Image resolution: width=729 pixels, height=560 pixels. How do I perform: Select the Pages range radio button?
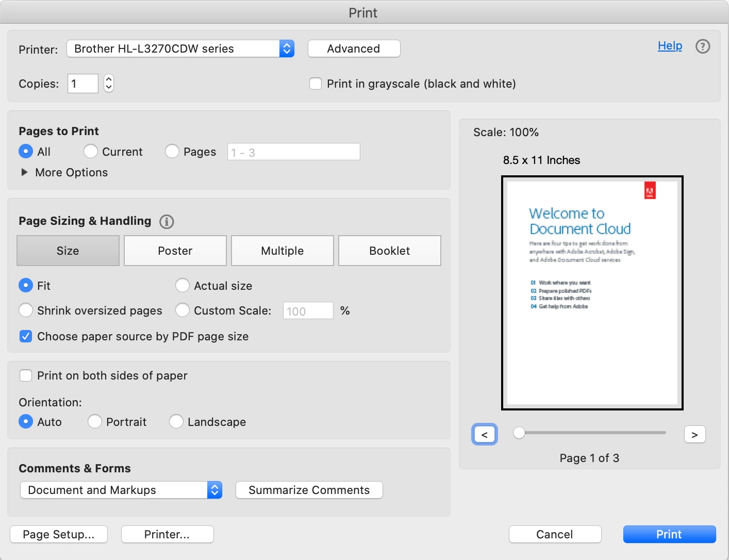click(x=172, y=152)
